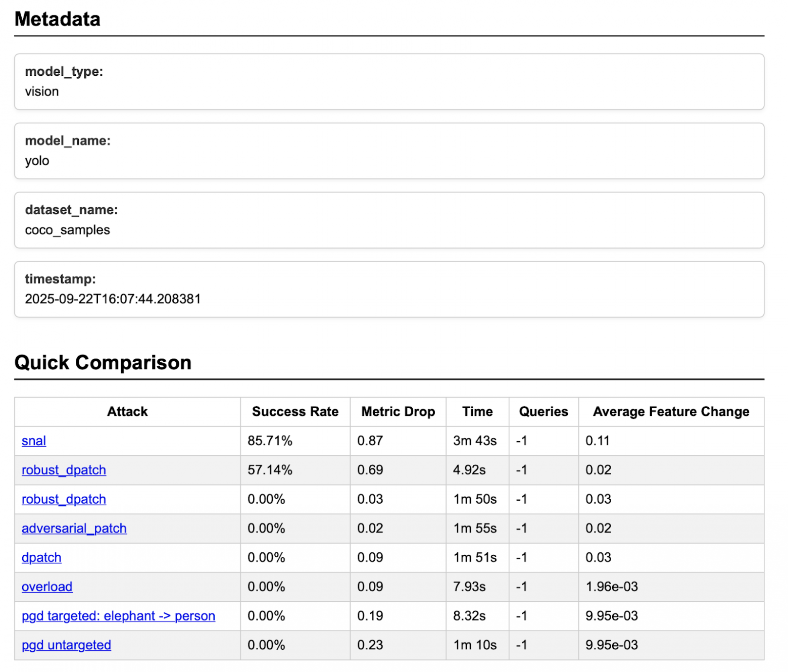
Task: Open robust_dpatch link in the 1m 50s row
Action: click(64, 499)
